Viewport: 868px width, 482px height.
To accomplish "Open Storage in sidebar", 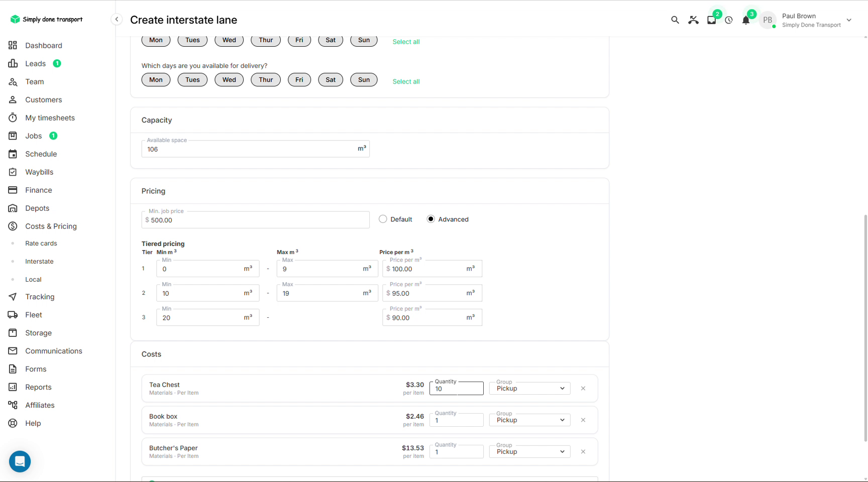I will pos(38,333).
